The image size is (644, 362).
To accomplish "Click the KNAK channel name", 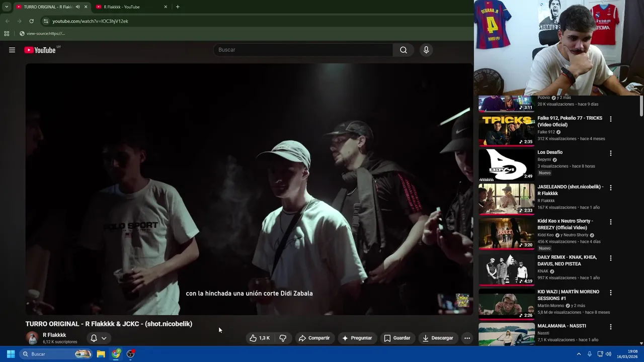I will 543,271.
